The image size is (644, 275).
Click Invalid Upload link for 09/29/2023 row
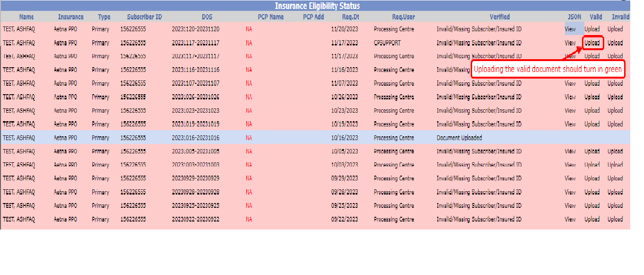pyautogui.click(x=615, y=178)
